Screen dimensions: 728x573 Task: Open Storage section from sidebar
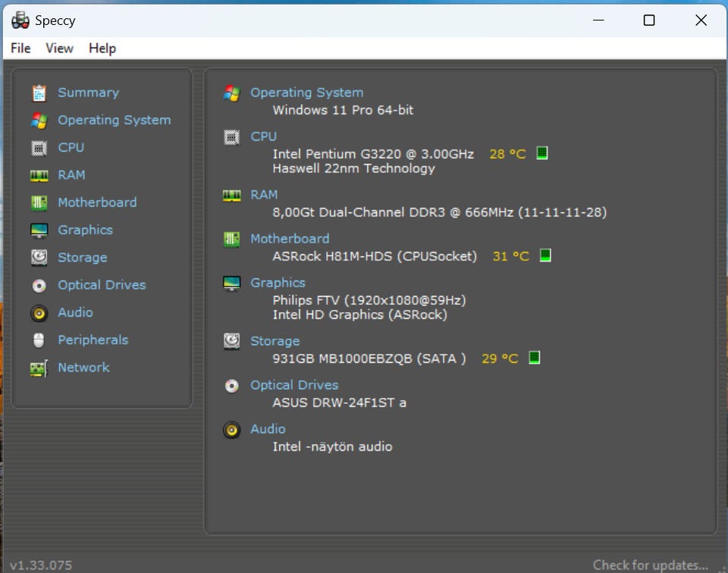point(83,258)
